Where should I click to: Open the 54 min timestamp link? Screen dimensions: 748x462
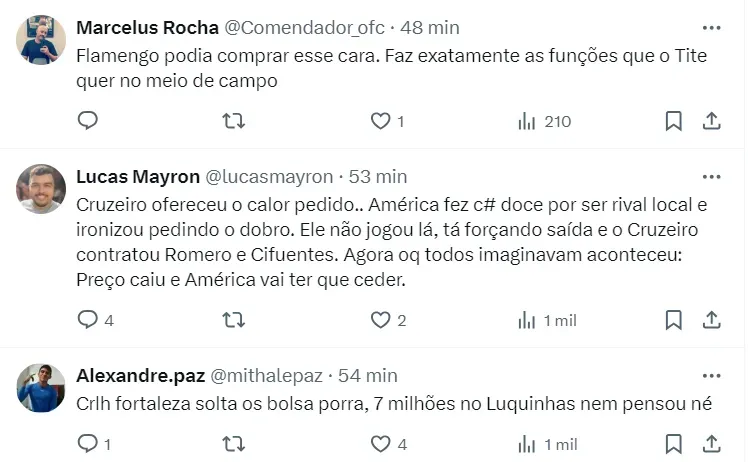[368, 376]
